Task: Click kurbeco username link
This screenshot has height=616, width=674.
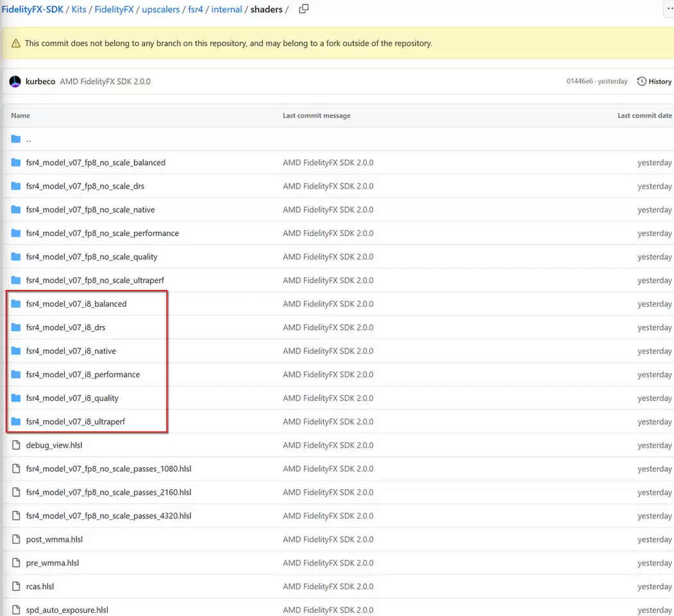Action: point(40,81)
